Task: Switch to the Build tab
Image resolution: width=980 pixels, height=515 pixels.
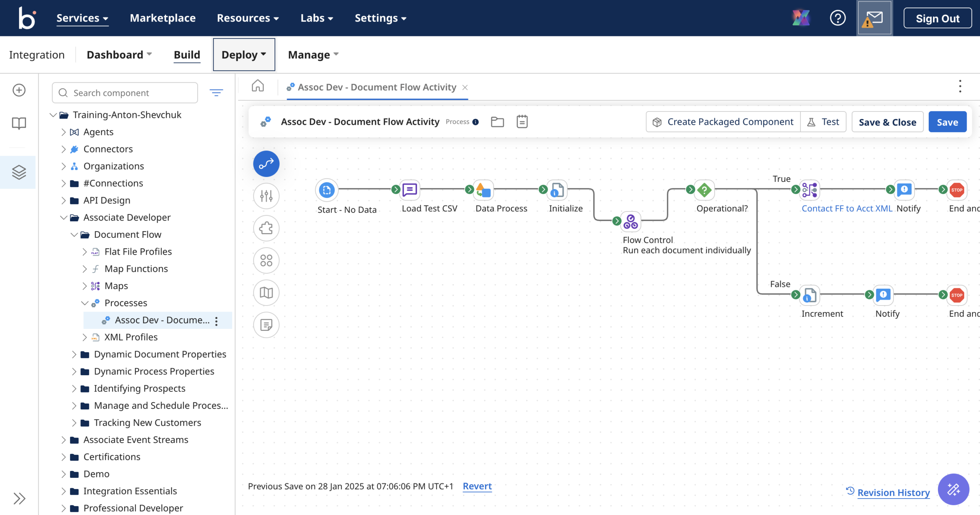Action: point(187,55)
